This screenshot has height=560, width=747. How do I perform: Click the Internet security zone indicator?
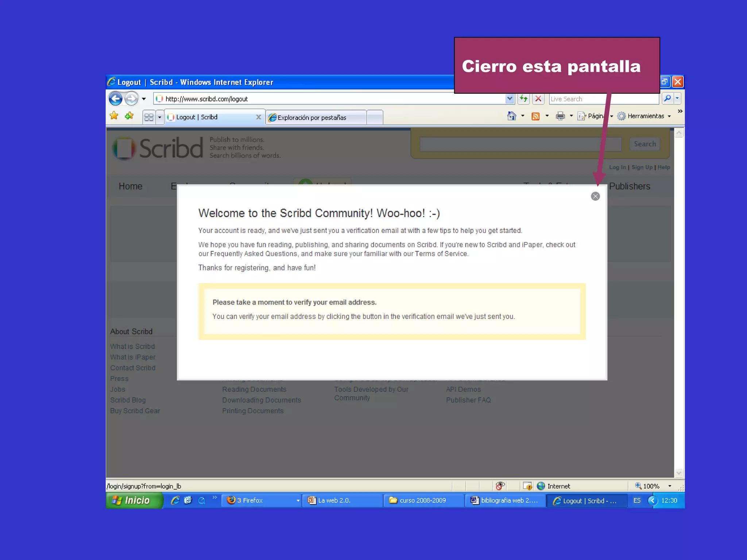(x=553, y=486)
